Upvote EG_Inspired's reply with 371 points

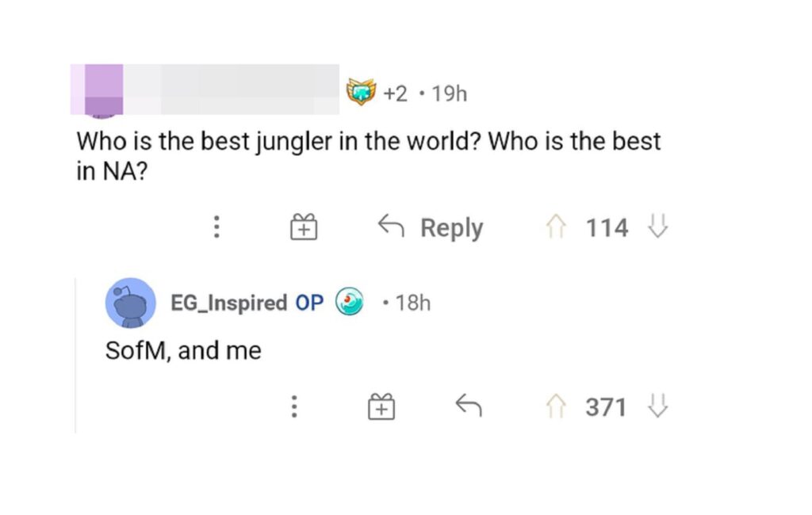[554, 407]
